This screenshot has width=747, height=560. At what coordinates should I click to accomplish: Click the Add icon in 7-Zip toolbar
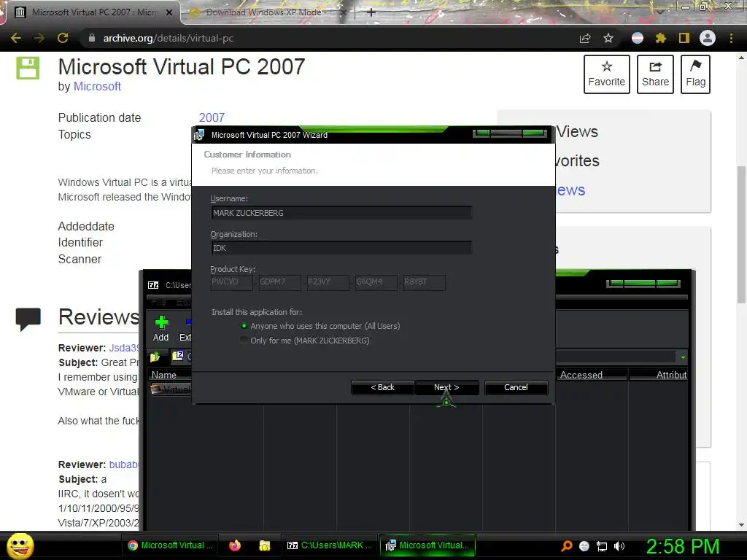click(161, 323)
